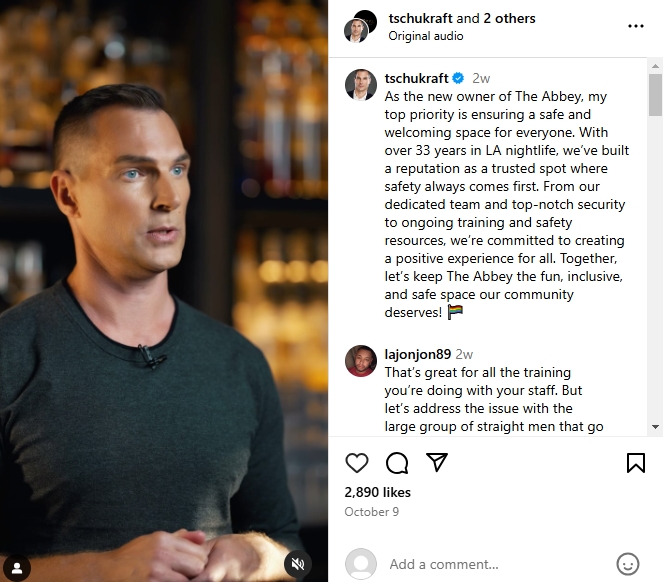Open lajonjon89's profile
Viewport: 663px width, 582px height.
pos(417,354)
